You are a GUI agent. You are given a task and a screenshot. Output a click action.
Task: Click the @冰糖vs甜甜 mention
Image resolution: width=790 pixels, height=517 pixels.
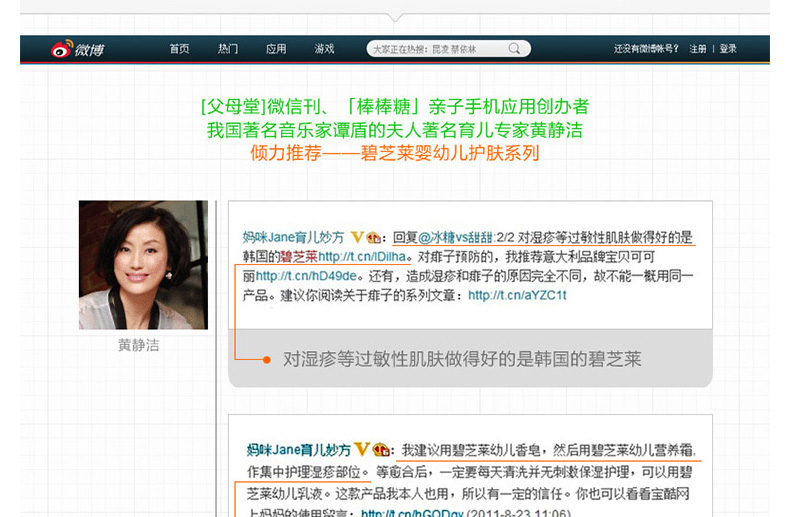[455, 238]
